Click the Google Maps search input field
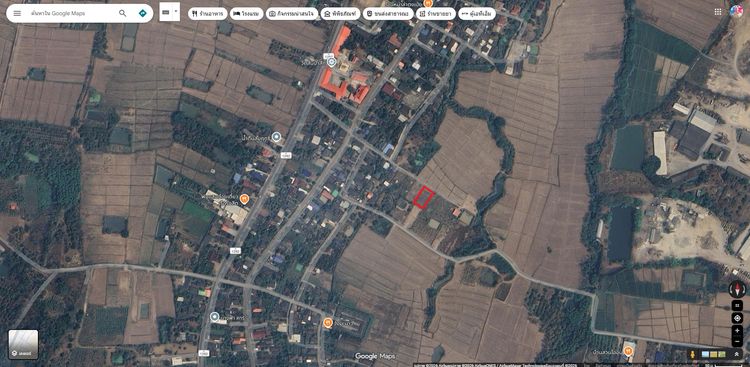The image size is (750, 367). [72, 13]
